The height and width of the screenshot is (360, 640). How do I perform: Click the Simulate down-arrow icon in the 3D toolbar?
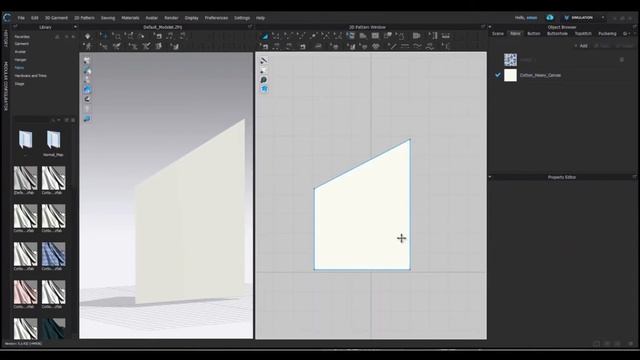[x=87, y=36]
